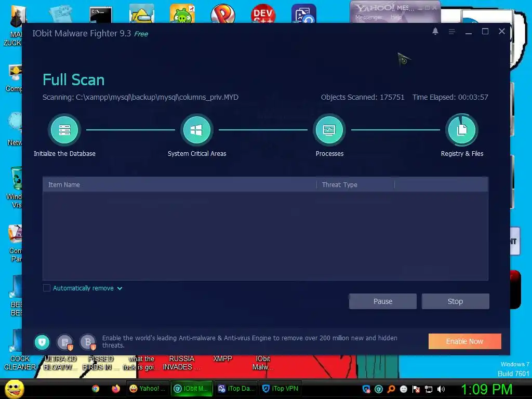Click the Objects Scanned: 175751 text
The height and width of the screenshot is (399, 532).
(x=363, y=97)
